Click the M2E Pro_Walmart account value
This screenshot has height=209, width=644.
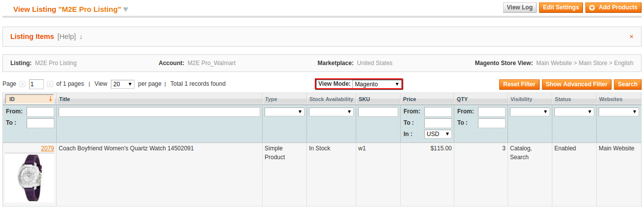click(x=211, y=63)
